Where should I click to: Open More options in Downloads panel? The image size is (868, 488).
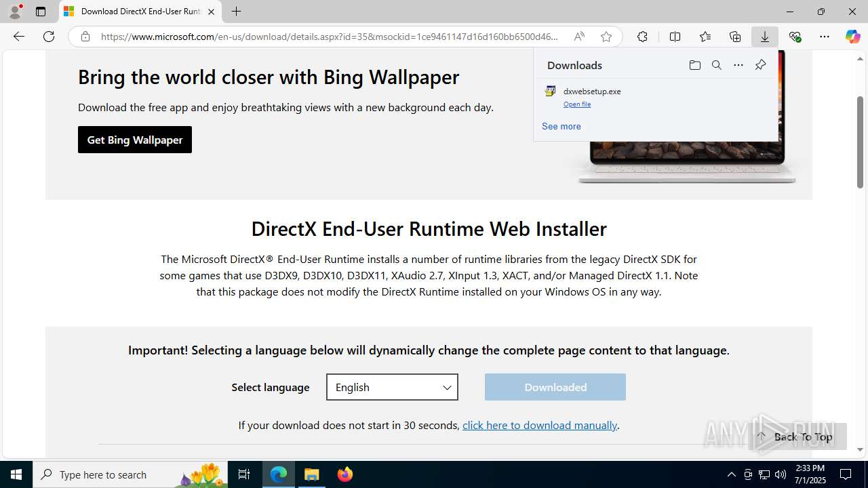pos(738,65)
